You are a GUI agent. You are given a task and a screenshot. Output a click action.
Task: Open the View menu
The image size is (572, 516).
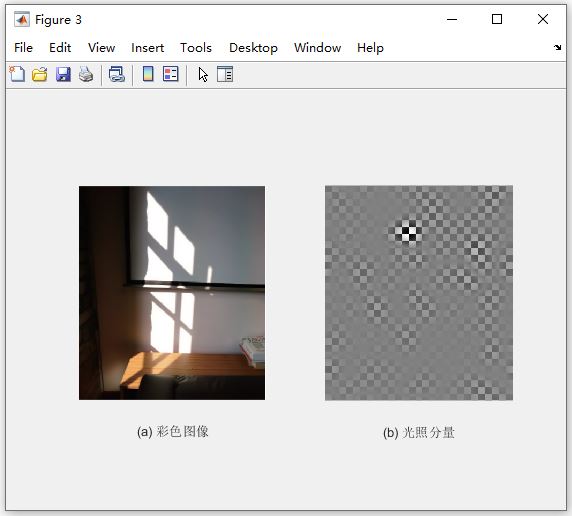pos(101,48)
